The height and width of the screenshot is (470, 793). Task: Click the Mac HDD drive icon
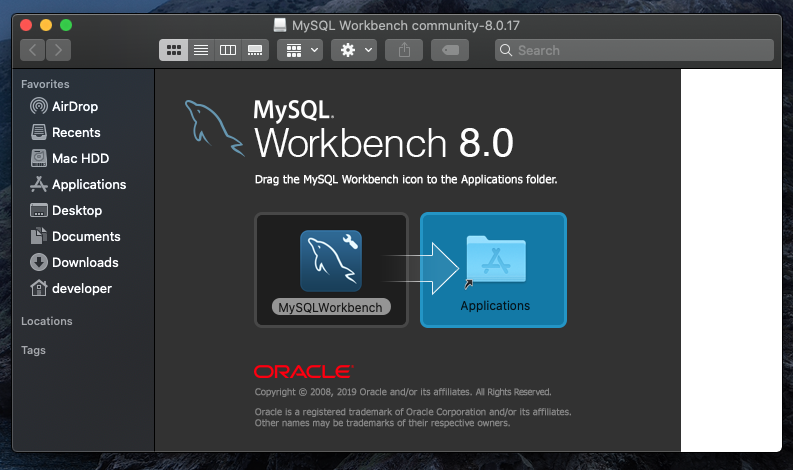click(x=39, y=158)
